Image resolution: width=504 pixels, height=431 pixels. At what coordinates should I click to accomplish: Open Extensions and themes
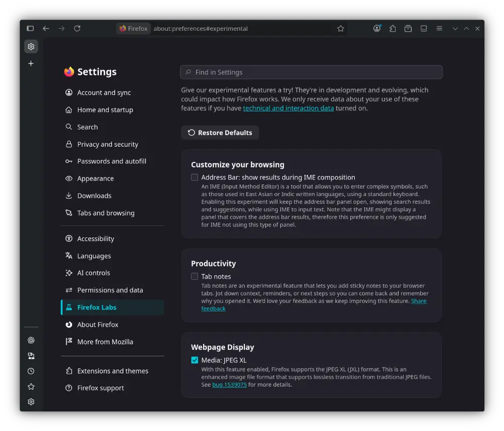click(x=112, y=371)
